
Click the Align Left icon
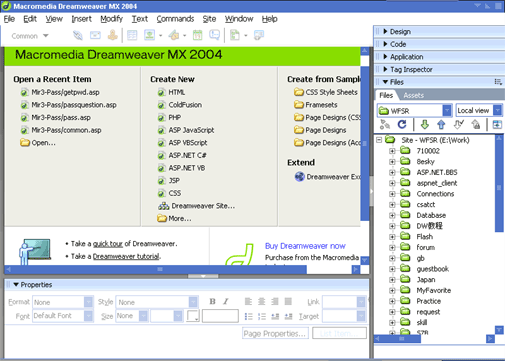[x=248, y=301]
